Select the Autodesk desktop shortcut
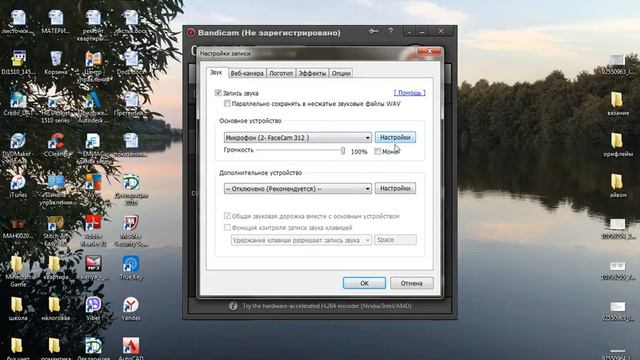This screenshot has width=640, height=360. pos(93,107)
